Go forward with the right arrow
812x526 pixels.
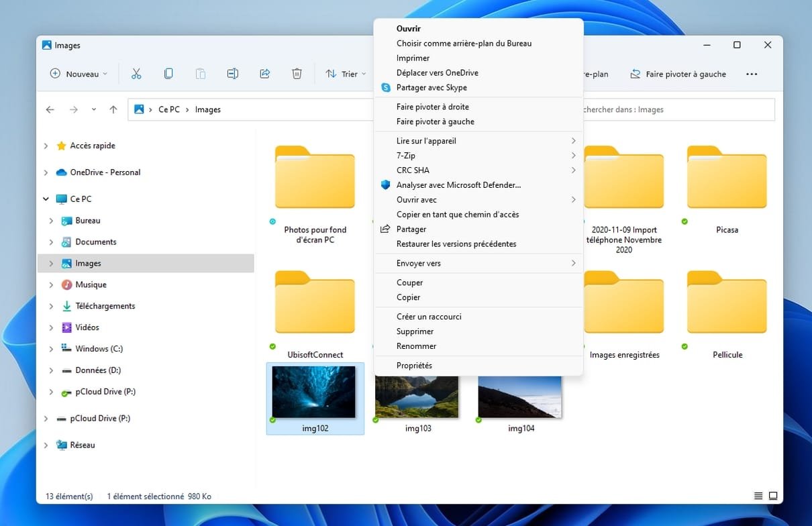(x=73, y=109)
